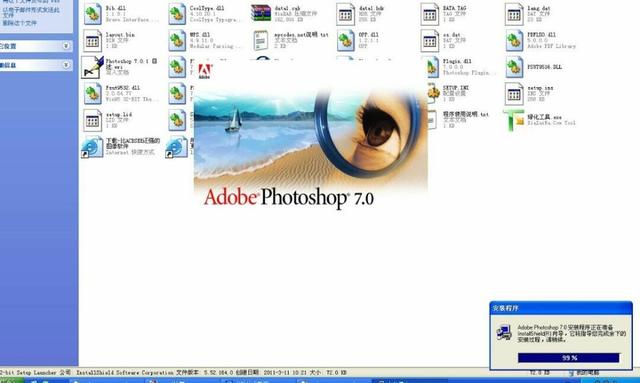Click the Photoshop Plugin description under Plugin.dll
Viewport: 640px width, 383px height.
point(469,73)
